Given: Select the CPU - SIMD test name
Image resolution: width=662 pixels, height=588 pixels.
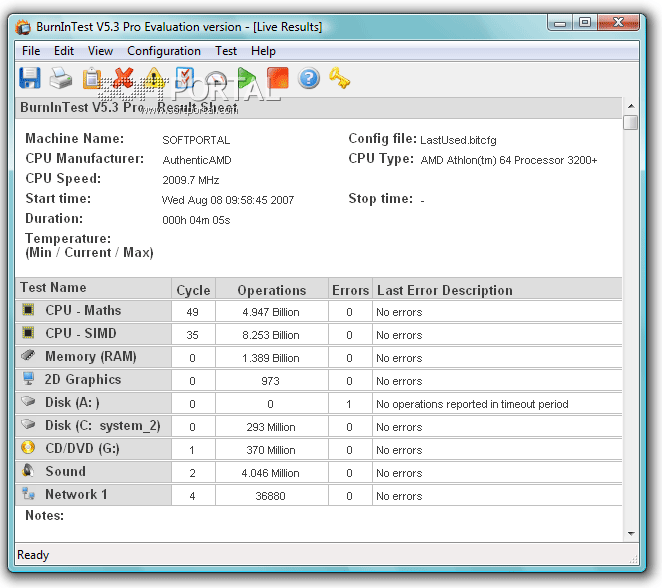Looking at the screenshot, I should tap(81, 333).
